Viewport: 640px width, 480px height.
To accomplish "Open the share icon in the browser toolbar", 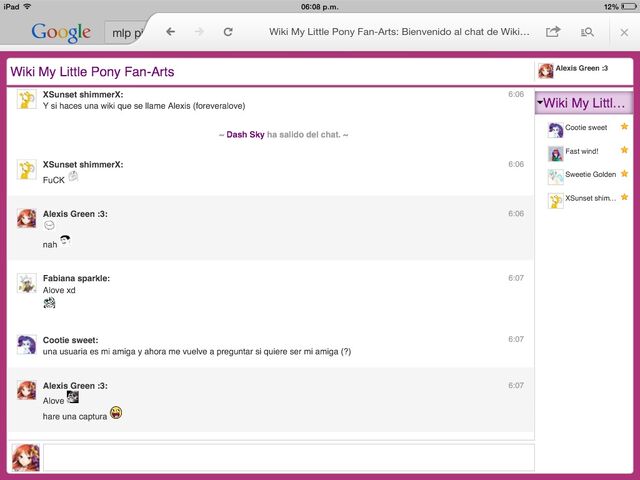I will click(553, 31).
